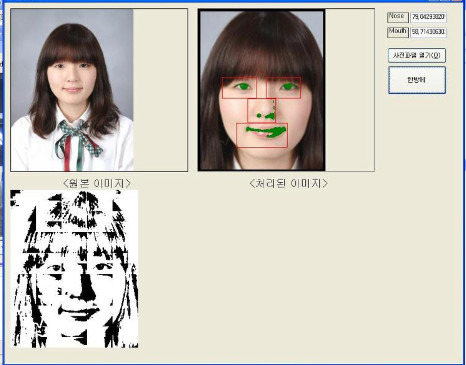The image size is (466, 365).
Task: Click the '사진파일 열기(O)' open photo button
Action: 417,55
